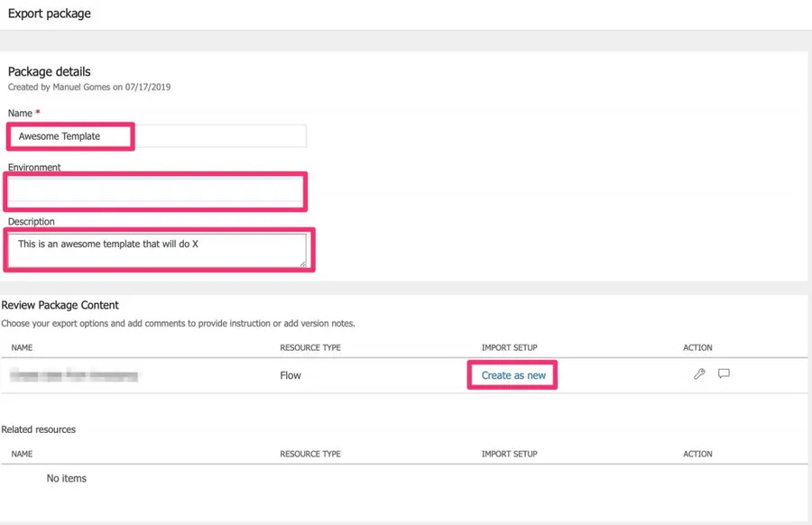Click the empty Environment input field
812x525 pixels.
[x=157, y=189]
